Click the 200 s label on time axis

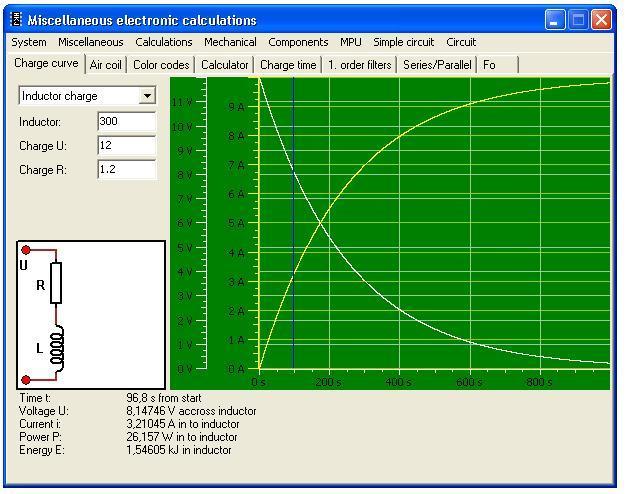point(328,382)
